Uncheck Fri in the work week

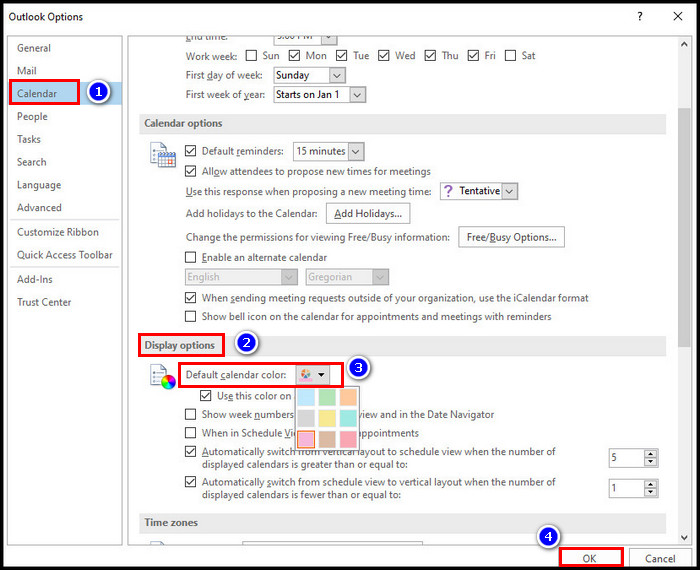coord(473,56)
